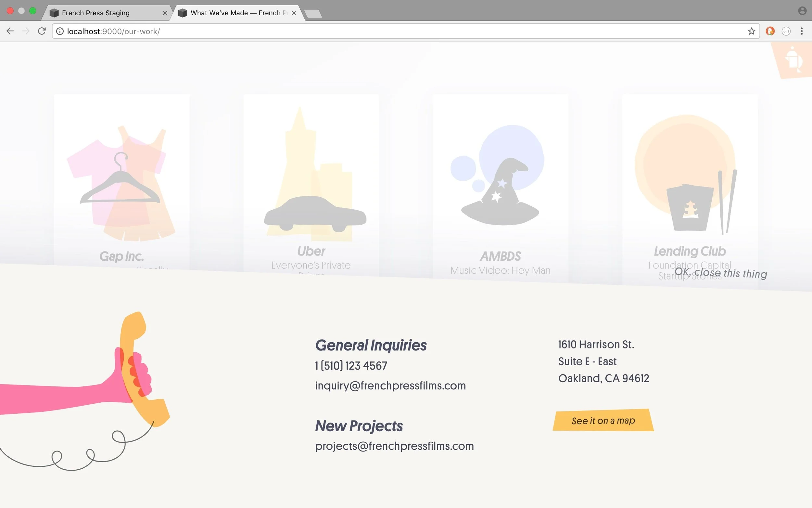Click the Lending Club title

[690, 251]
